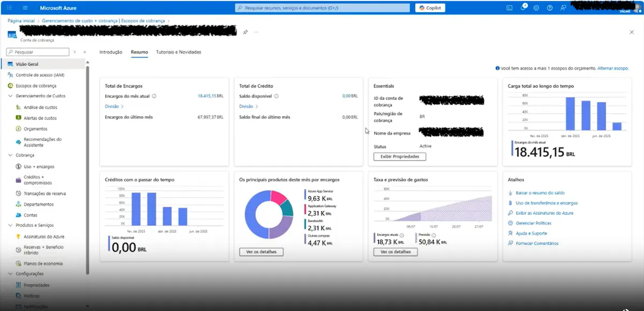Click Ver os detalhes under the donut chart
Image resolution: width=644 pixels, height=311 pixels.
(261, 252)
